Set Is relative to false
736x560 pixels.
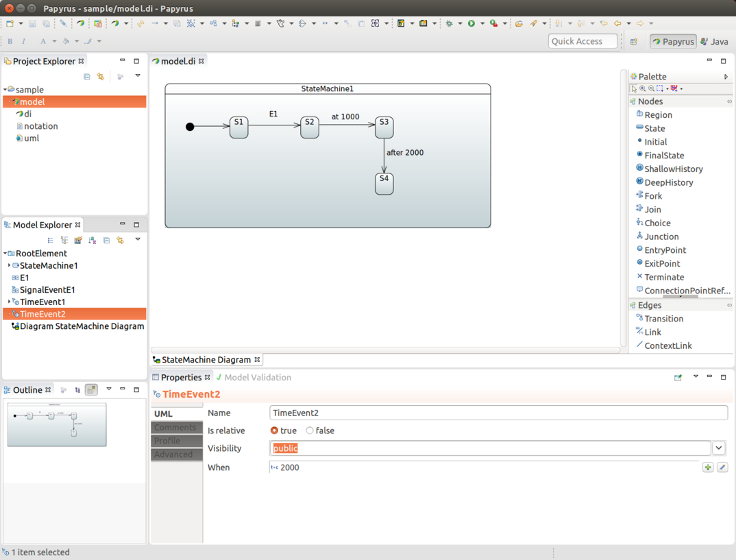[x=320, y=430]
